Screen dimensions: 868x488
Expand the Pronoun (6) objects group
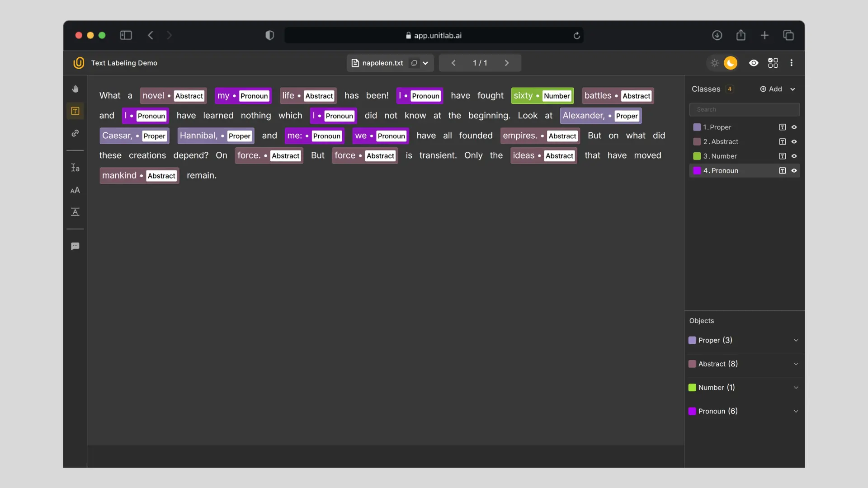pyautogui.click(x=796, y=411)
